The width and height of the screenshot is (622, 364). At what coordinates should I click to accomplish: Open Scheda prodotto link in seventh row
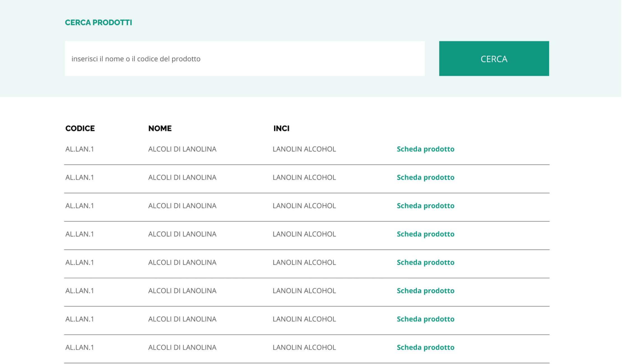(x=425, y=319)
